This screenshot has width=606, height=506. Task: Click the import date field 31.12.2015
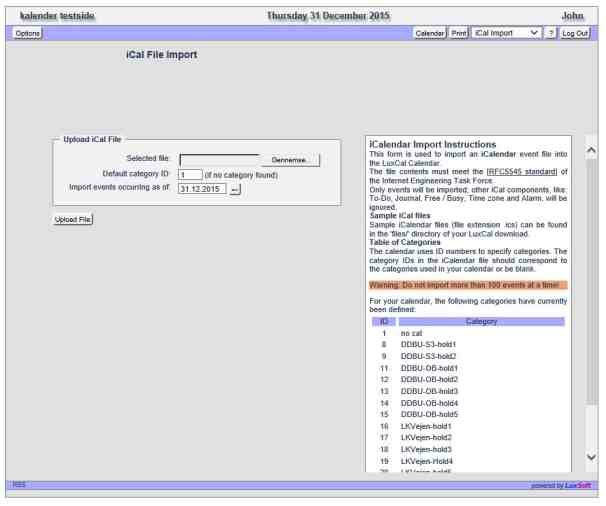pos(202,189)
